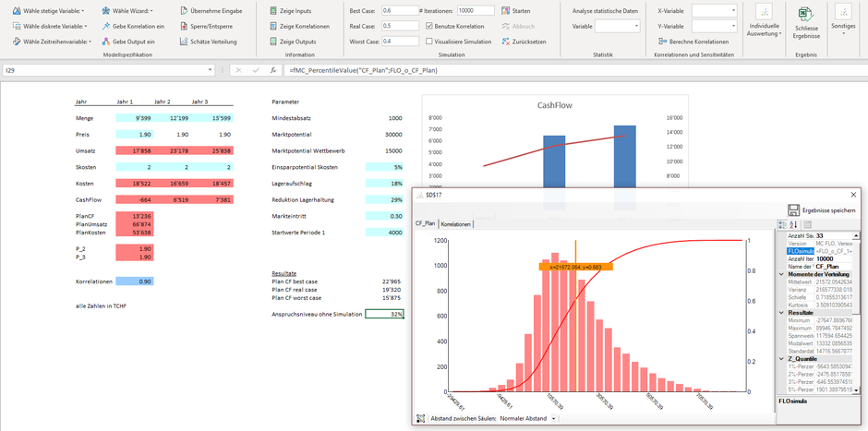Switch to the Korrelationen tab
868x431 pixels.
pos(455,224)
